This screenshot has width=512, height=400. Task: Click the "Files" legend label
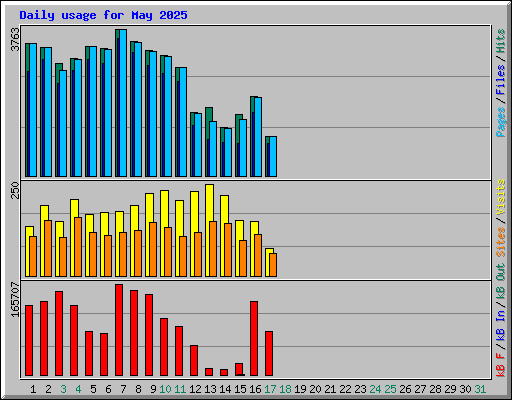[x=500, y=80]
